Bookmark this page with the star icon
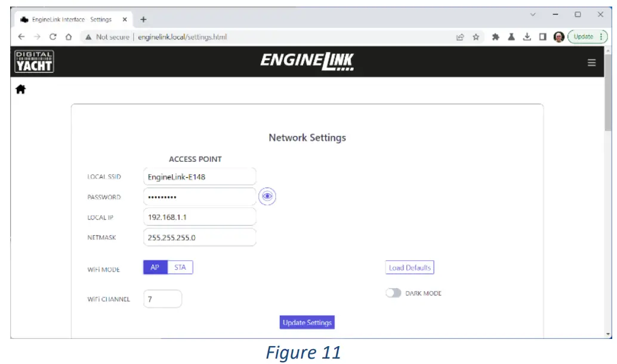The width and height of the screenshot is (617, 364). point(474,36)
